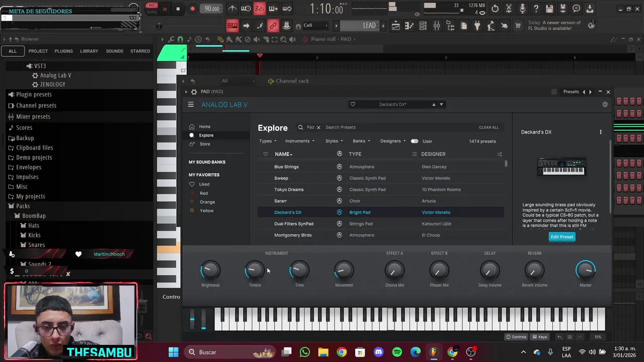Toggle typing keyboard to piano icon
Image resolution: width=644 pixels, height=362 pixels.
(232, 26)
